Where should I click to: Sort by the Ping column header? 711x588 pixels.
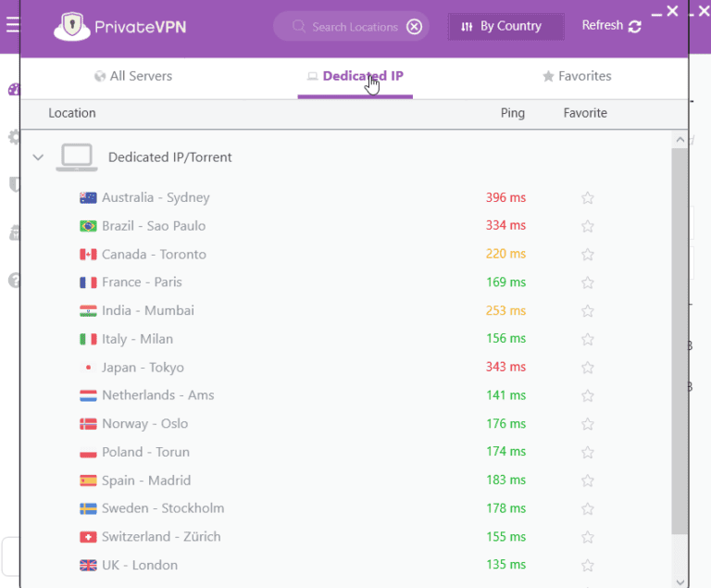[512, 113]
